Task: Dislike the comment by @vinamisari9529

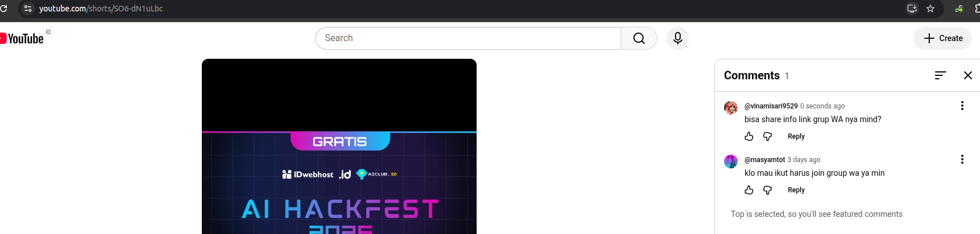Action: click(x=767, y=136)
